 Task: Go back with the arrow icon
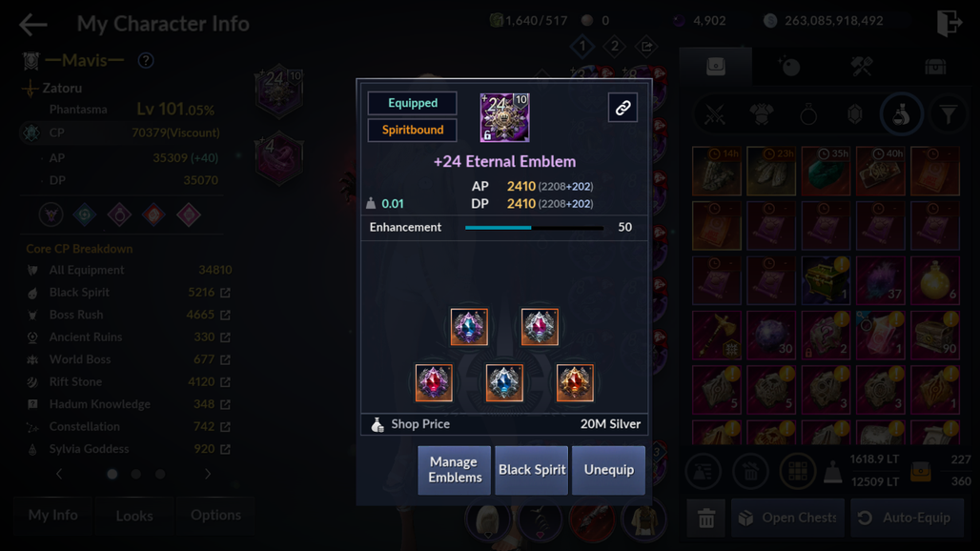[33, 25]
